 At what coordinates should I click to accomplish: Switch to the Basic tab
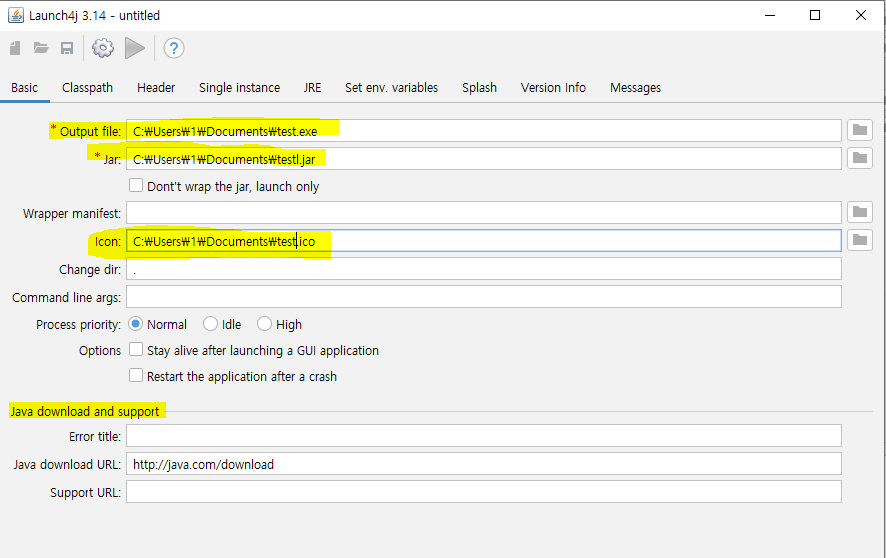(24, 88)
